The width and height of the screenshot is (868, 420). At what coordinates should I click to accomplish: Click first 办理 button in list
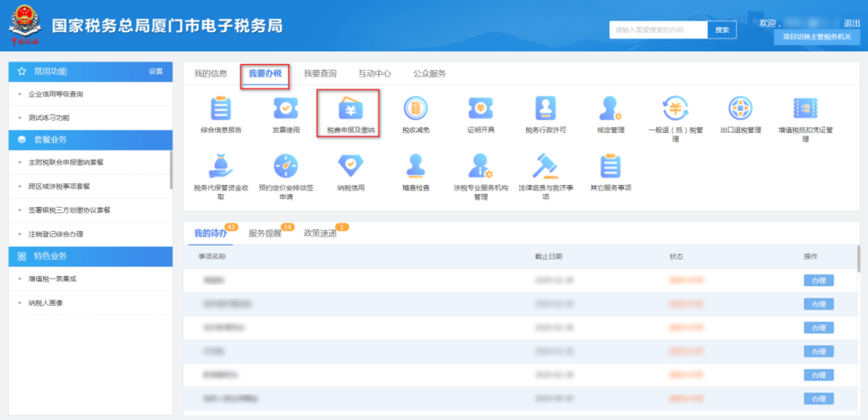click(x=818, y=281)
